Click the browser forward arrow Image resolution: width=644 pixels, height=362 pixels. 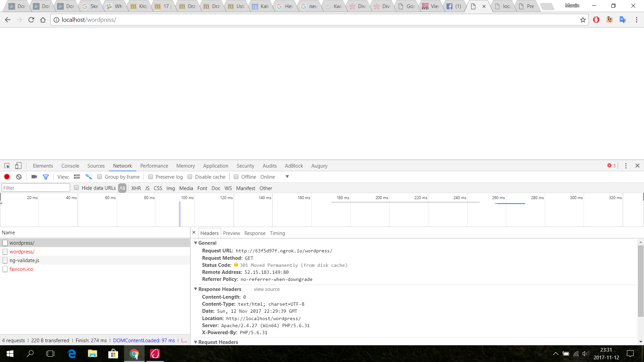19,20
